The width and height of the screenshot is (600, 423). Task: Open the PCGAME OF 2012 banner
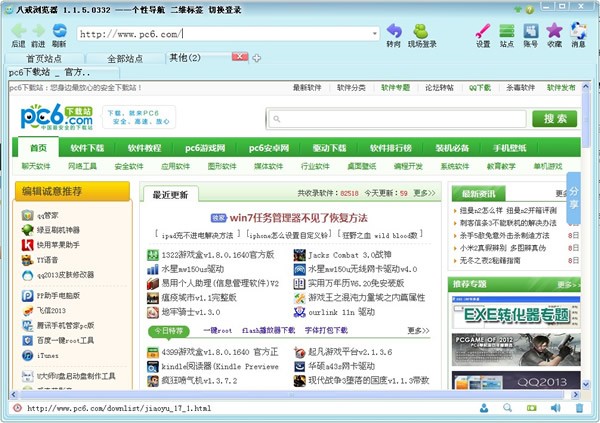click(516, 350)
